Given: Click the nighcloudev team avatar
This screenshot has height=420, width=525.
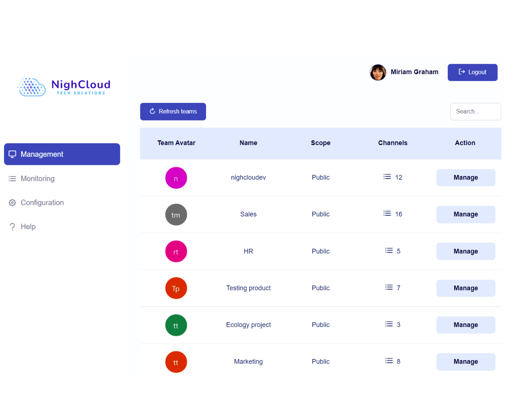Looking at the screenshot, I should 176,178.
